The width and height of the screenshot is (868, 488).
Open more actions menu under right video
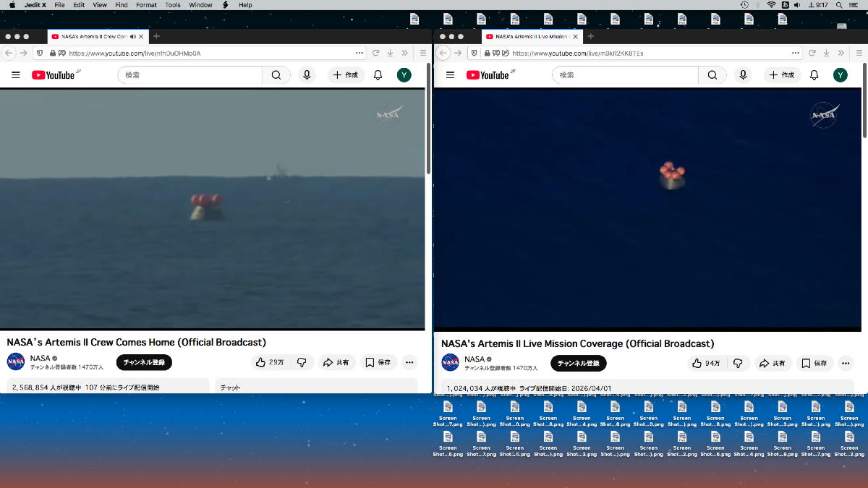pos(845,363)
